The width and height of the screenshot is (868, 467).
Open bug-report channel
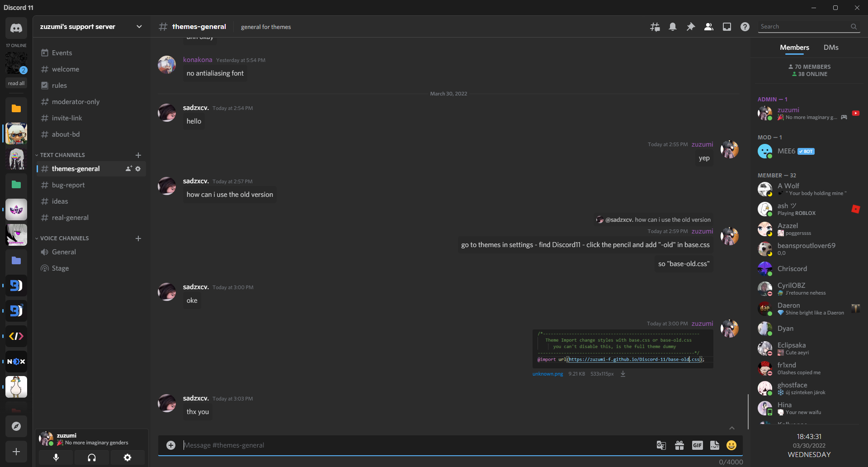[x=90, y=185]
